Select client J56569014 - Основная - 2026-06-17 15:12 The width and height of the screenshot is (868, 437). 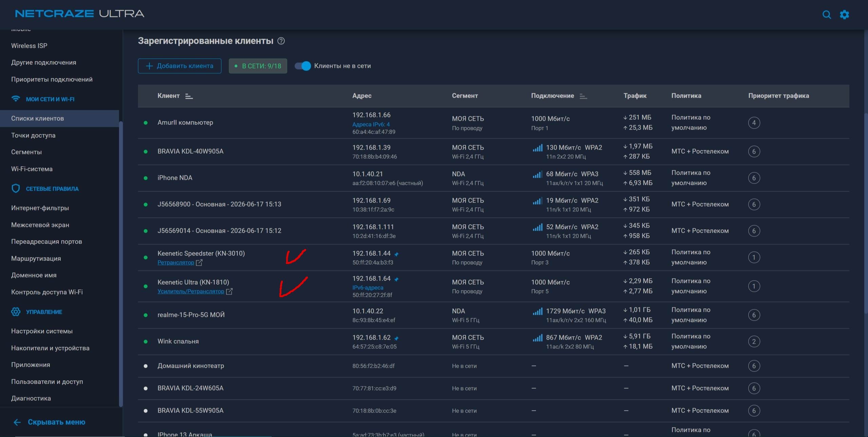(219, 231)
